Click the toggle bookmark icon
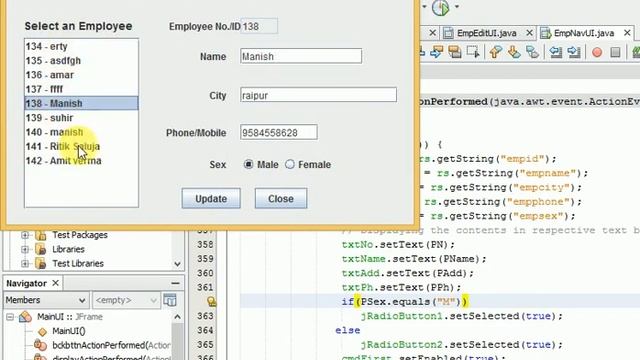The image size is (640, 360). point(532,52)
